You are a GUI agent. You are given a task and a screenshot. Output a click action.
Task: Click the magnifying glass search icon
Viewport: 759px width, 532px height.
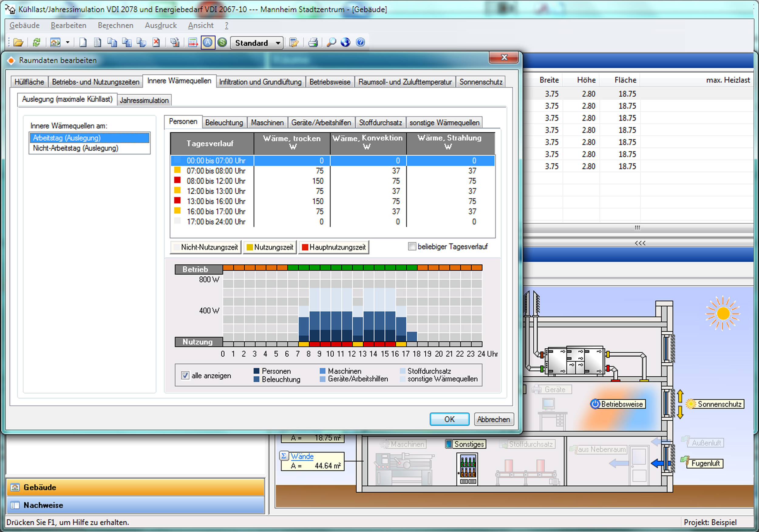(x=331, y=42)
